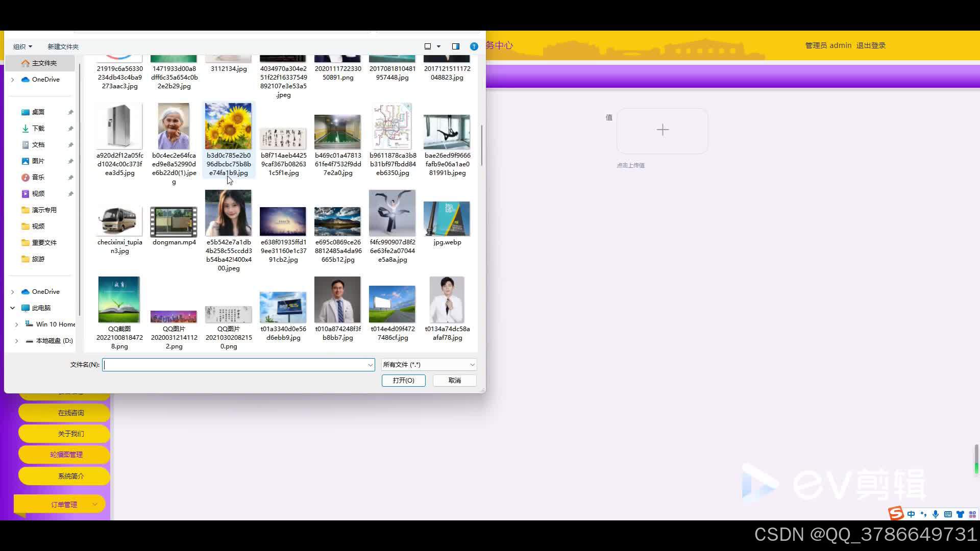Click the 打开(O) button
The image size is (980, 551).
point(403,381)
